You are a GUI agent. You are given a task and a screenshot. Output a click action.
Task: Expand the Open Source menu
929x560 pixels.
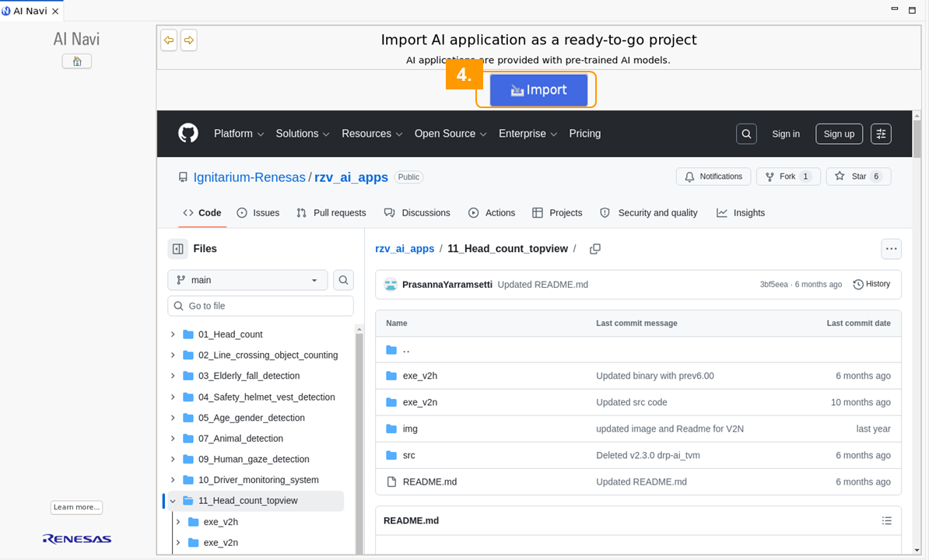click(x=450, y=134)
